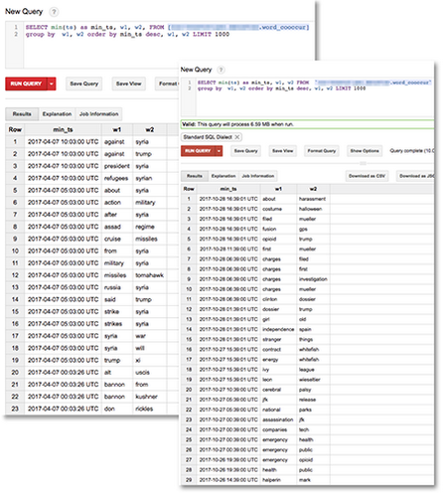This screenshot has height=497, width=448.
Task: Select Explanation tab in the back window
Action: tap(57, 114)
